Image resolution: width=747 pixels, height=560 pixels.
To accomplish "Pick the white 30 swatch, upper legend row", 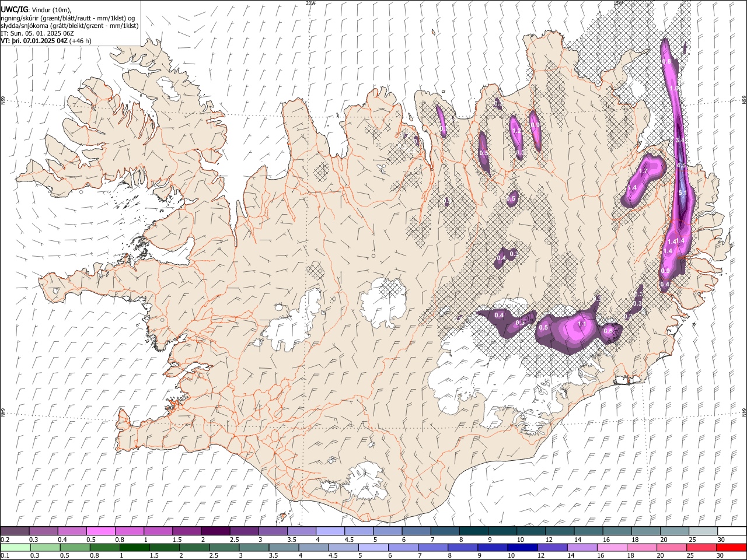I will [731, 531].
